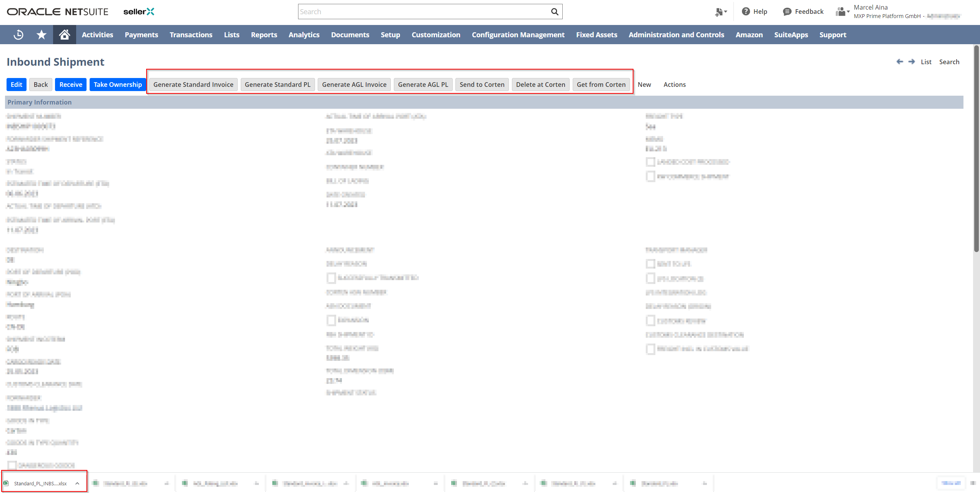Click the Edit button
Image resolution: width=980 pixels, height=493 pixels.
click(x=16, y=85)
